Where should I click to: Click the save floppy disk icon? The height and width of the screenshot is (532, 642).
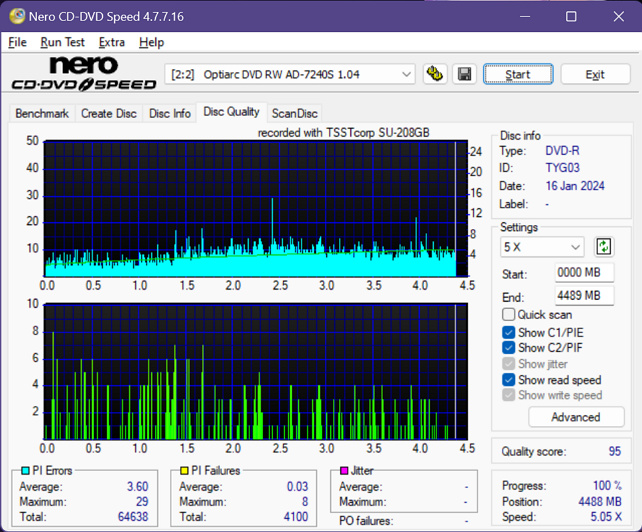pos(464,75)
